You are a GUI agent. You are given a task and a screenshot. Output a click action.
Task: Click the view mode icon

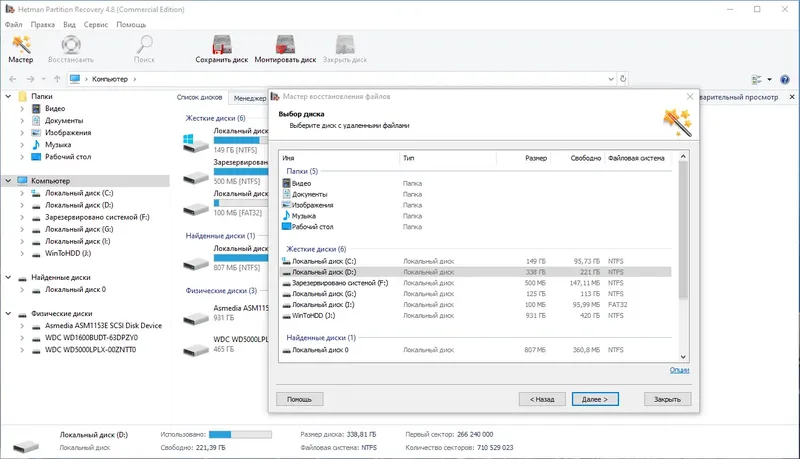click(x=757, y=80)
